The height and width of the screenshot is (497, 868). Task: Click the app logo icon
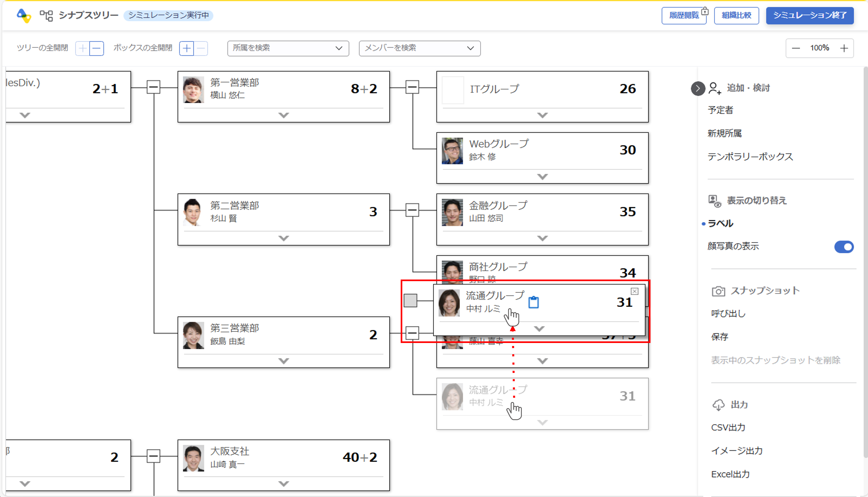(24, 15)
